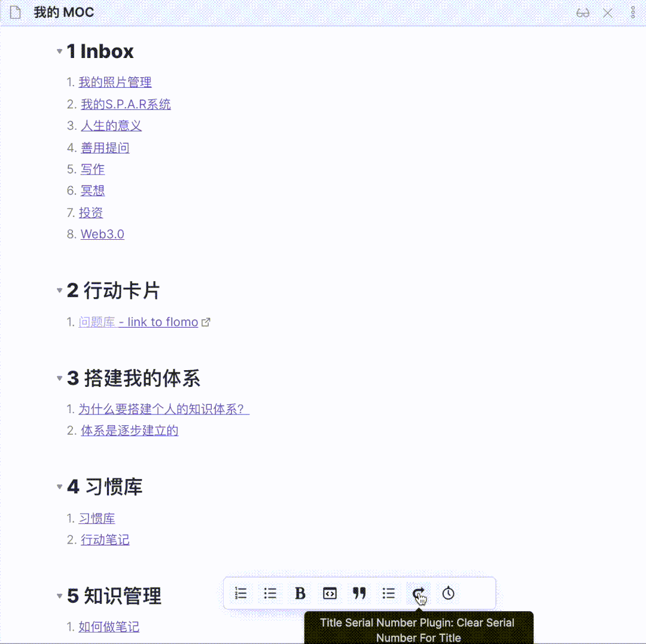Open the Web3.0 note link
Viewport: 646px width, 644px height.
point(102,234)
